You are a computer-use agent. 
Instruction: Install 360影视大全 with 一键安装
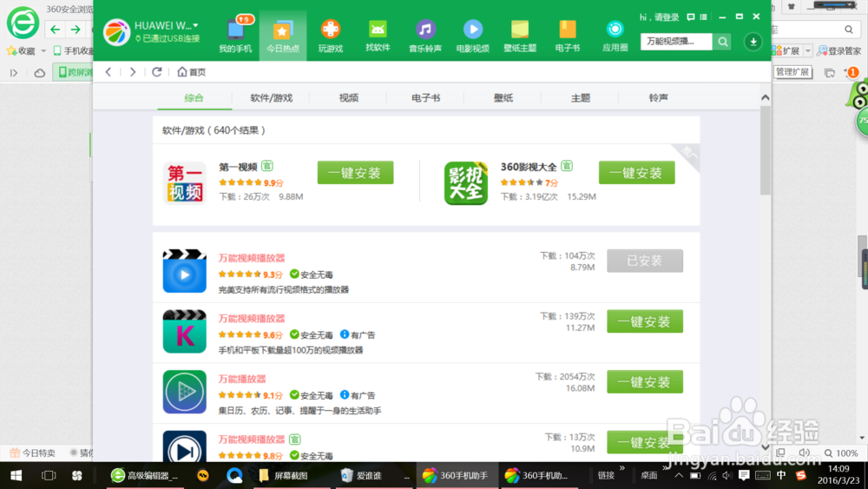pos(636,173)
